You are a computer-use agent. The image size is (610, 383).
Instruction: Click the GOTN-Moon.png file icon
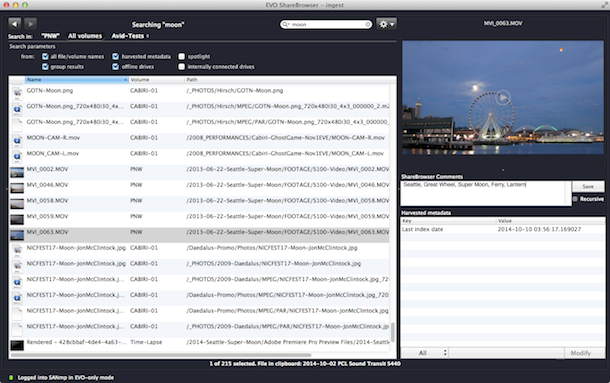tap(17, 92)
